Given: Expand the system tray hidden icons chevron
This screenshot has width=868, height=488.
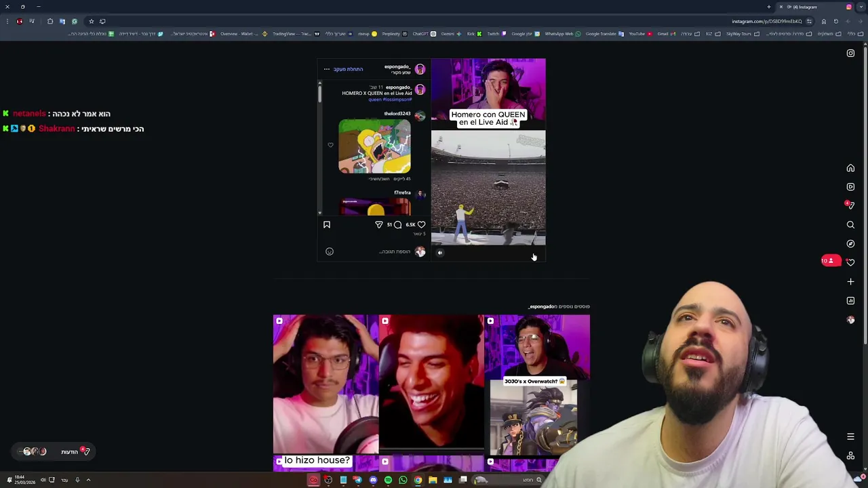Looking at the screenshot, I should click(88, 480).
